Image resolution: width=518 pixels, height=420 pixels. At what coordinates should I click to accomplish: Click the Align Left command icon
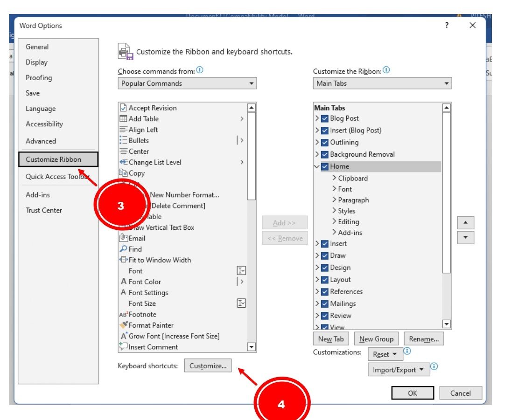coord(123,130)
